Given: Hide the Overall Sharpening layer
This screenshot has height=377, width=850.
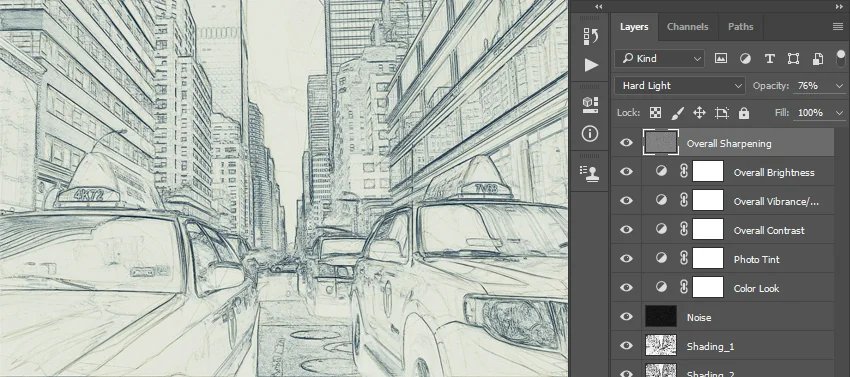Looking at the screenshot, I should click(x=627, y=143).
